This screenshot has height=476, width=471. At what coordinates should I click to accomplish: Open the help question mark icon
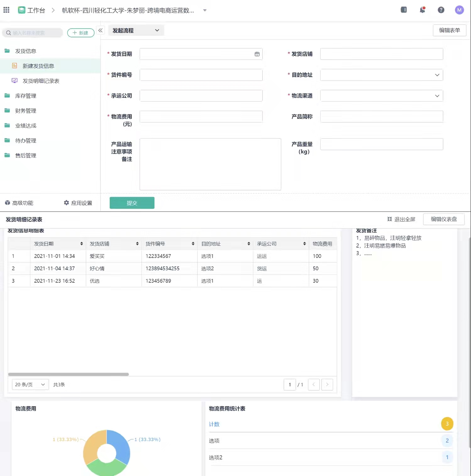pyautogui.click(x=441, y=10)
